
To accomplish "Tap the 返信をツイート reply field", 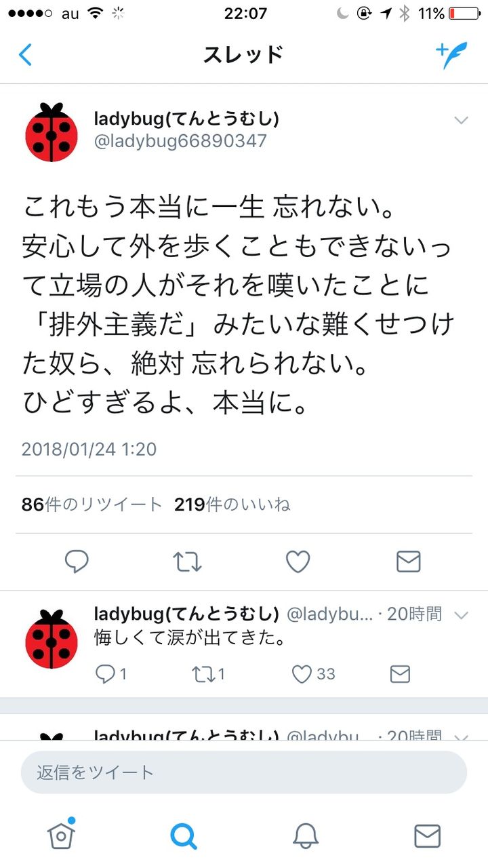I will [x=244, y=772].
